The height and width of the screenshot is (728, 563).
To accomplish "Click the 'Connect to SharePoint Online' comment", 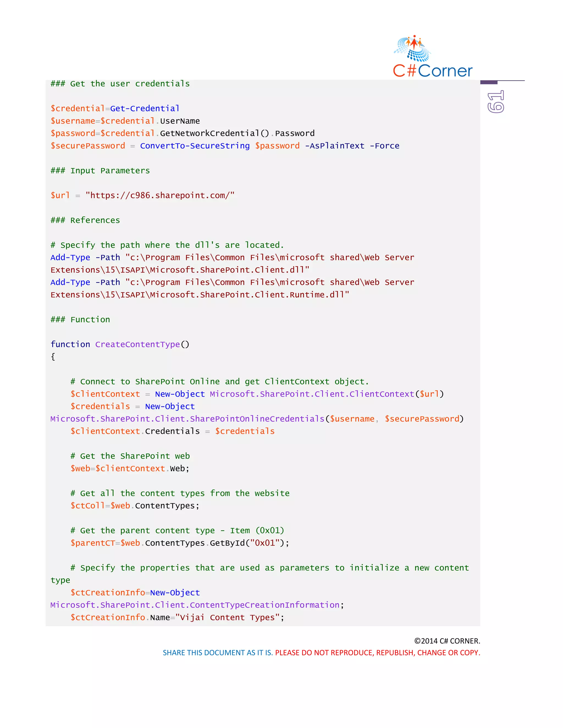I will point(219,382).
